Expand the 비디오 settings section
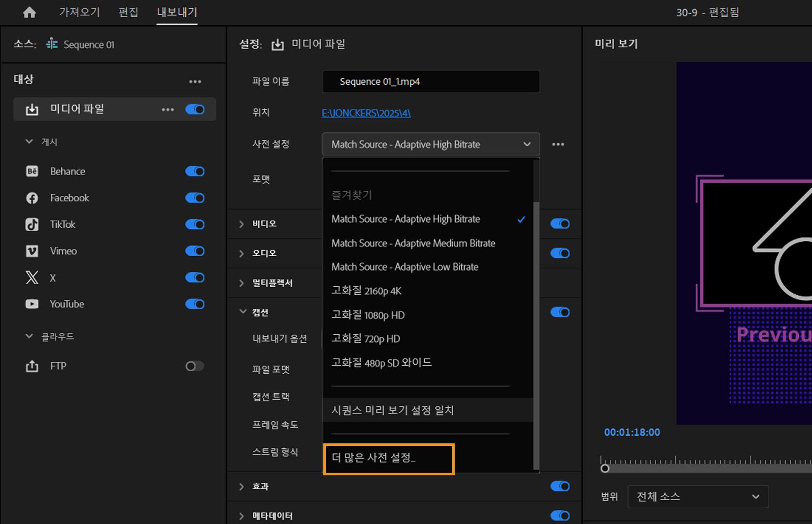This screenshot has height=524, width=812. pyautogui.click(x=242, y=223)
